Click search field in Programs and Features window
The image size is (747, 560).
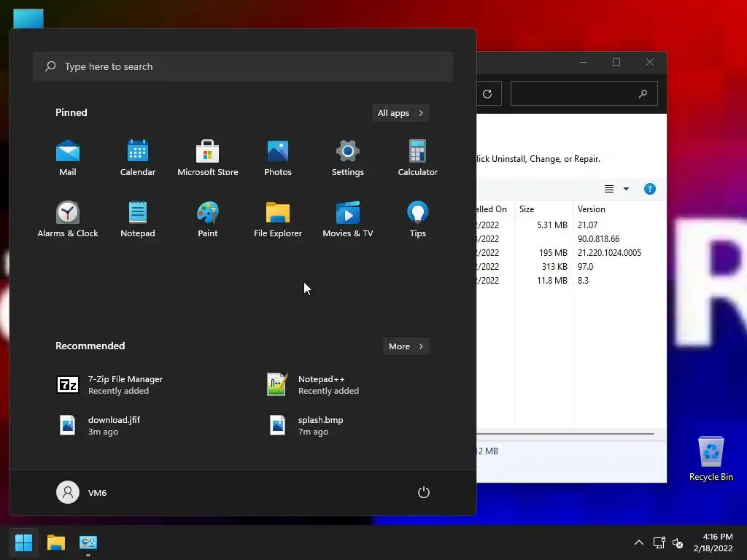point(584,93)
